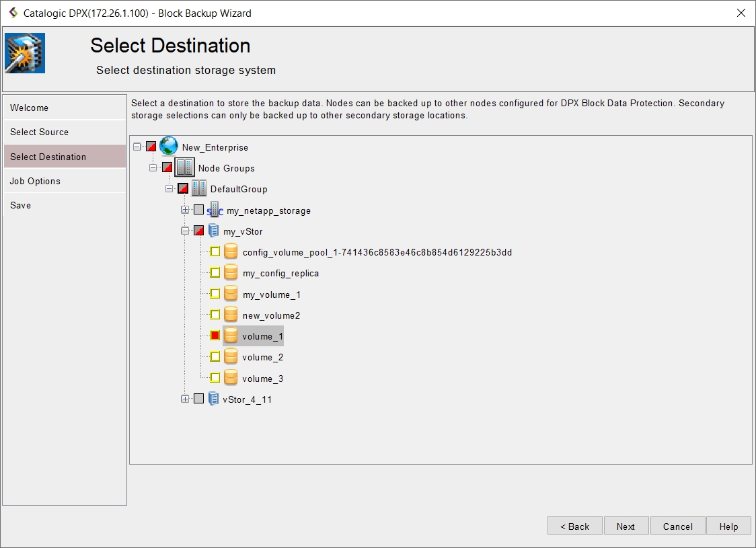Click the volume_3 database icon
The width and height of the screenshot is (756, 548).
(231, 379)
